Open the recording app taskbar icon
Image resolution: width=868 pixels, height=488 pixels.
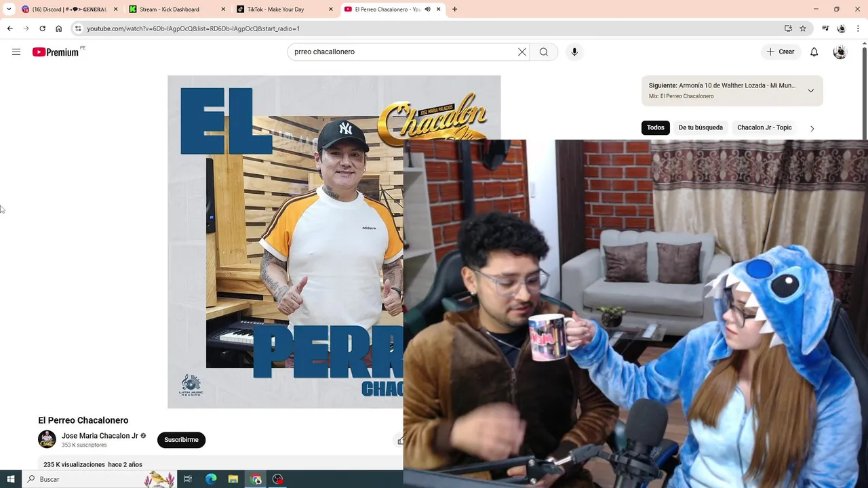click(x=278, y=479)
